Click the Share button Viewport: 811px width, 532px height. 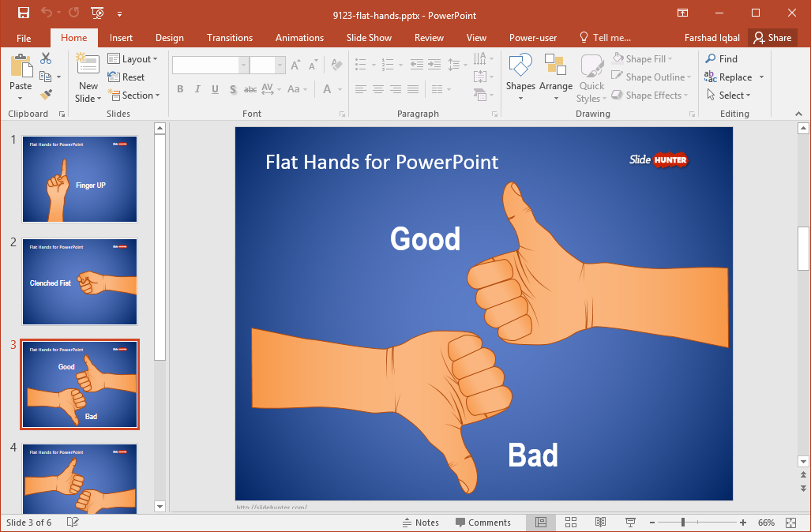[x=772, y=38]
